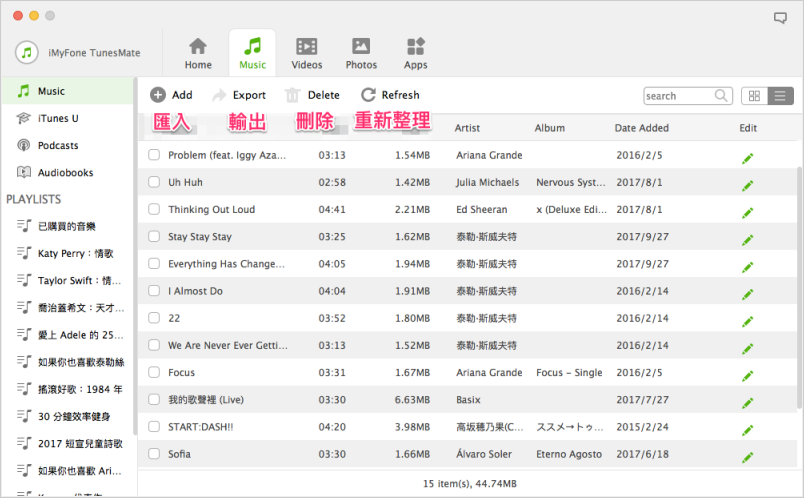Check the box for START:DASH!!
The width and height of the screenshot is (804, 498).
point(154,427)
